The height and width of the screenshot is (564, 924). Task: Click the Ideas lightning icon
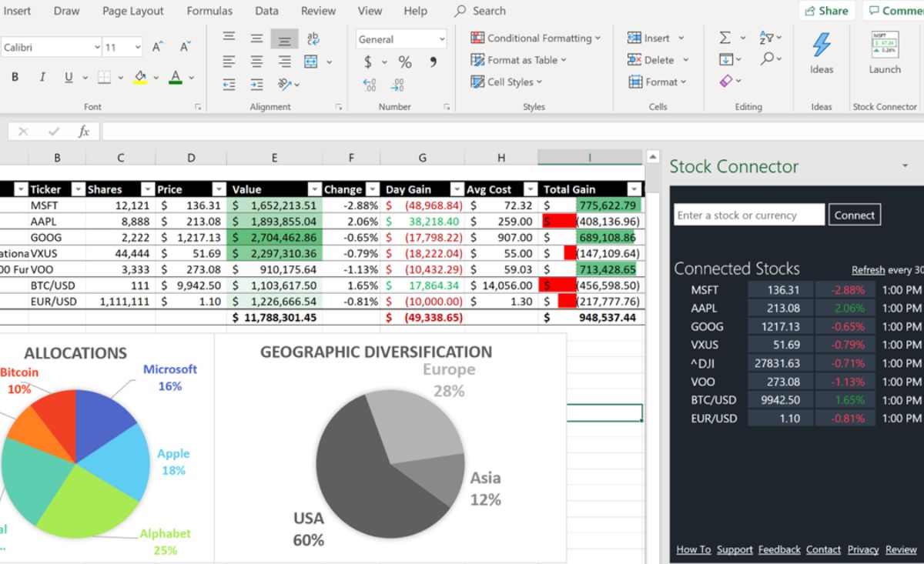click(822, 44)
